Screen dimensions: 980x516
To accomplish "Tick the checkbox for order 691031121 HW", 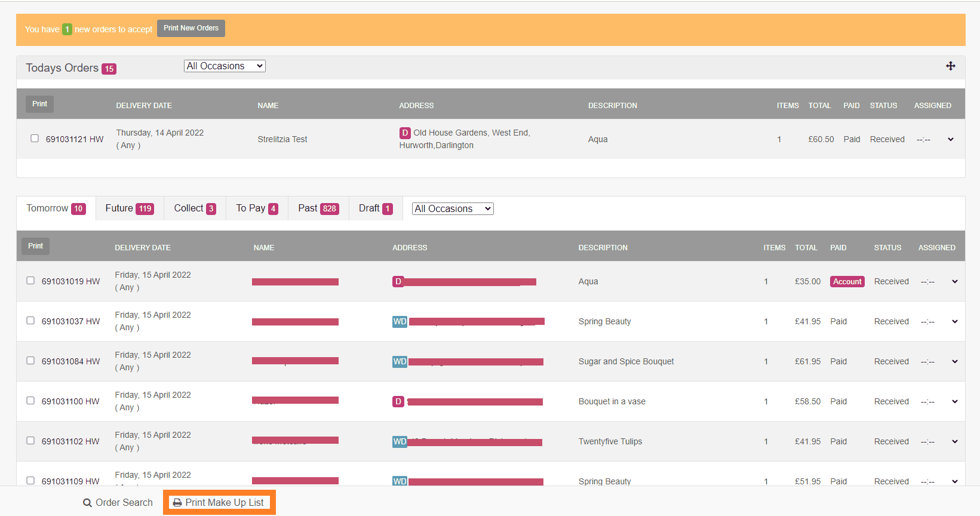I will (x=35, y=139).
